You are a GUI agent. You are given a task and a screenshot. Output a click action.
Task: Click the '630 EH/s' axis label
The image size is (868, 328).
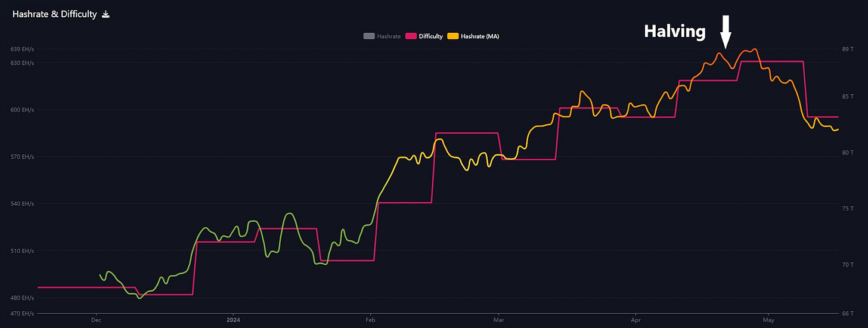coord(23,63)
